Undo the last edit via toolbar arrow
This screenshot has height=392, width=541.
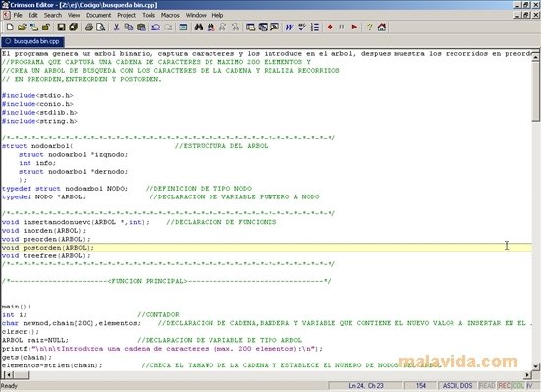click(156, 27)
